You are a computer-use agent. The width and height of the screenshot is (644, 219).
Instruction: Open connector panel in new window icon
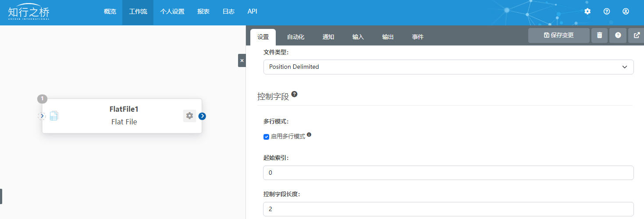(x=637, y=35)
